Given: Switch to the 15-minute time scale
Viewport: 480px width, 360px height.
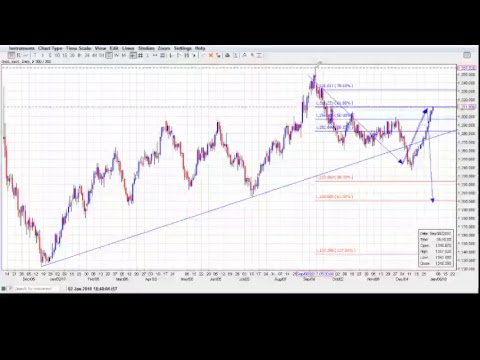Looking at the screenshot, I should pos(65,55).
